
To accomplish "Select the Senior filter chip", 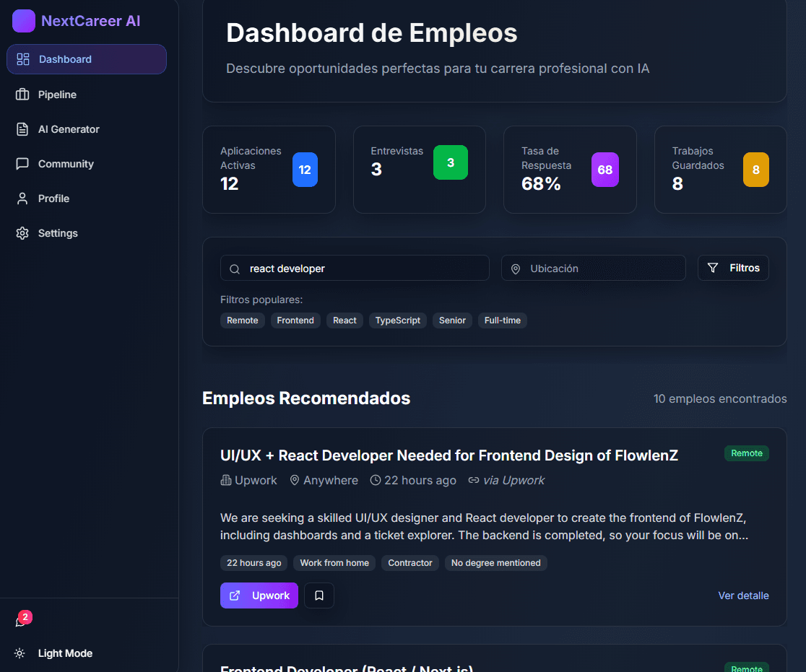I will [x=452, y=320].
